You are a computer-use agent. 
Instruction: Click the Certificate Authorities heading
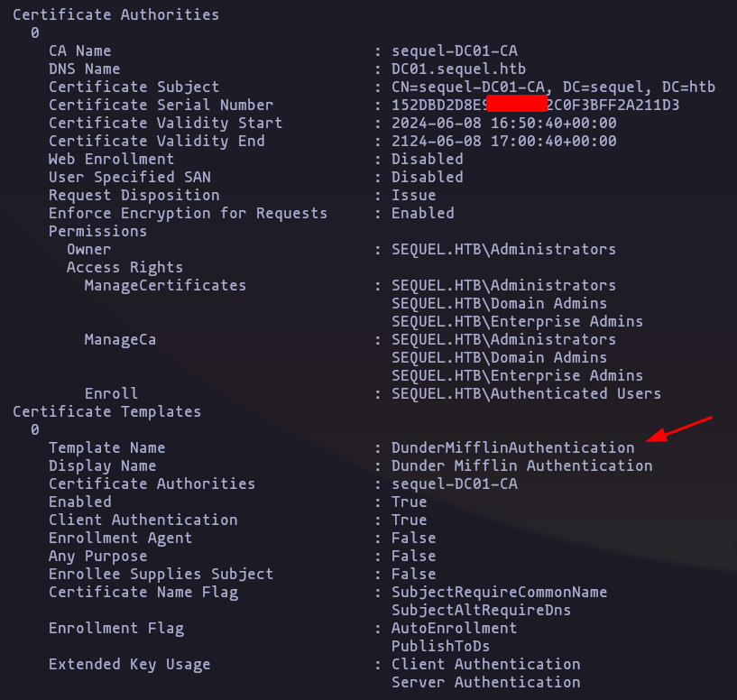tap(115, 14)
